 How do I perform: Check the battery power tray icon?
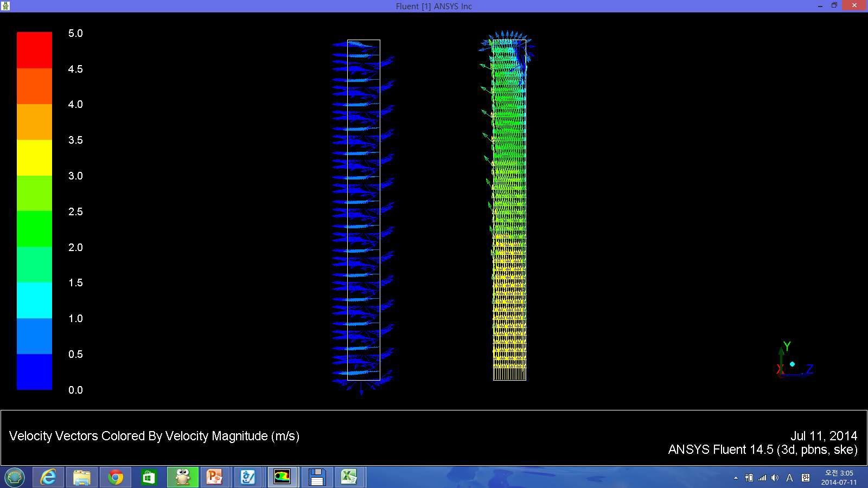749,478
